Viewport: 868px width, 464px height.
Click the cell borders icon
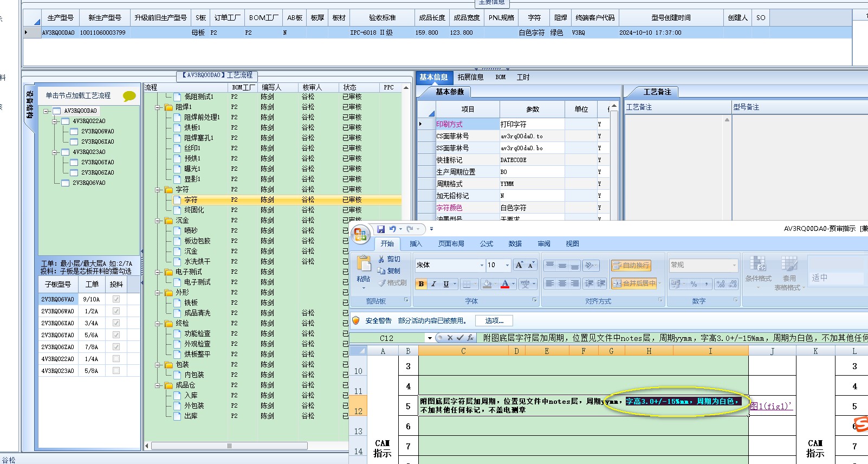pyautogui.click(x=467, y=283)
